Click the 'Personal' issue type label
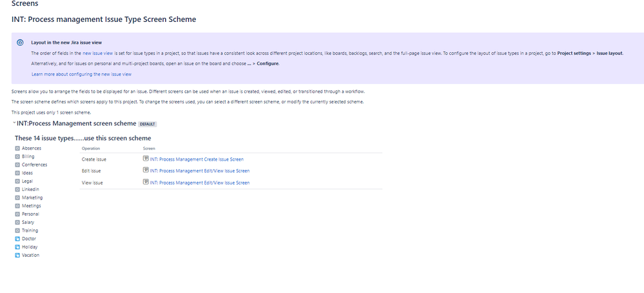Viewport: 644px width, 293px height. (x=30, y=214)
